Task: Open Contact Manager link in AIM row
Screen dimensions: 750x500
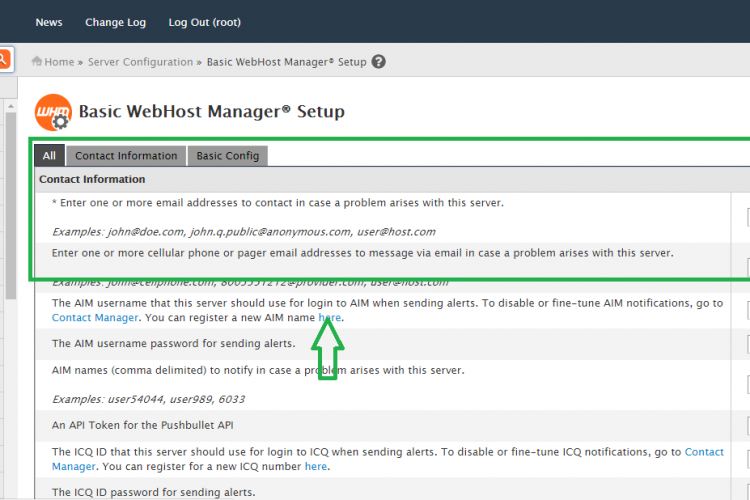Action: 95,318
